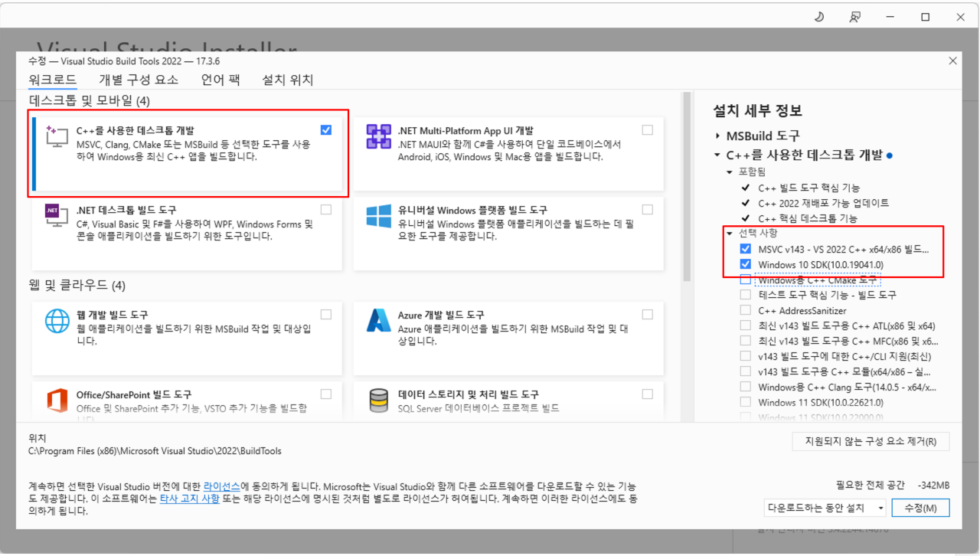The height and width of the screenshot is (556, 980).
Task: Uncheck MSVC v143 VS 2022 C++ build tools
Action: (746, 249)
